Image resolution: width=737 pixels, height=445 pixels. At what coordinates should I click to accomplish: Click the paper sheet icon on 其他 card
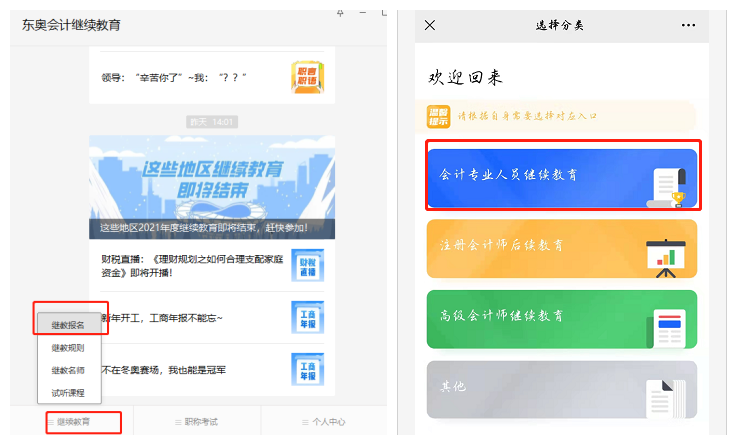[666, 399]
